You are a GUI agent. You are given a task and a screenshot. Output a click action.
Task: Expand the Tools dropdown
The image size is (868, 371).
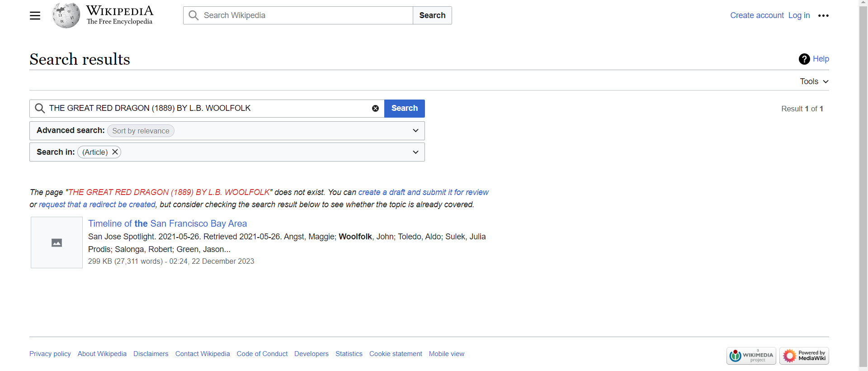[814, 81]
